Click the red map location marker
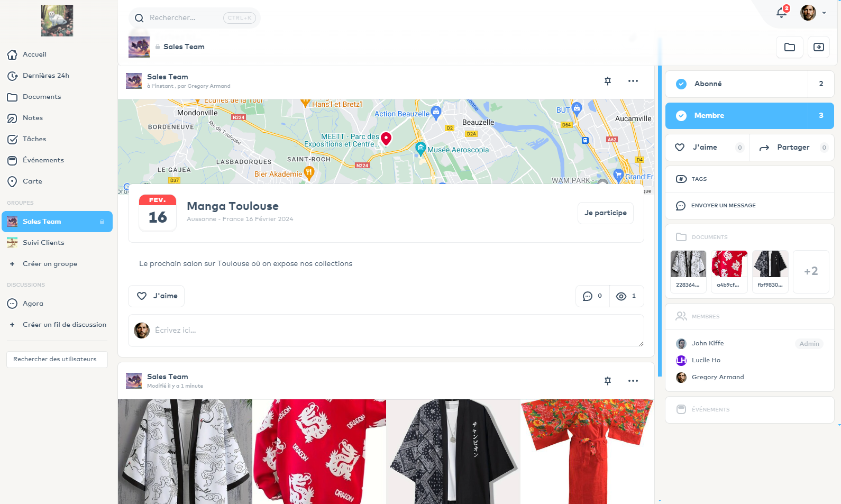This screenshot has width=841, height=504. coord(386,139)
